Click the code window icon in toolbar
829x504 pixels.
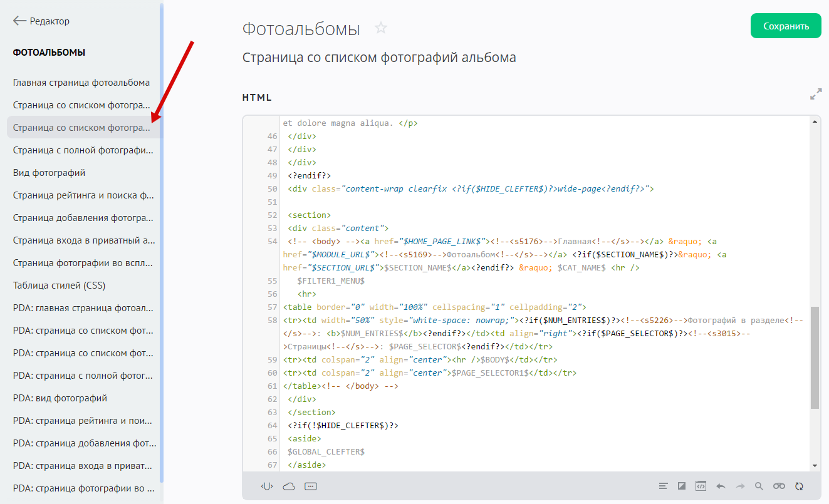click(701, 486)
